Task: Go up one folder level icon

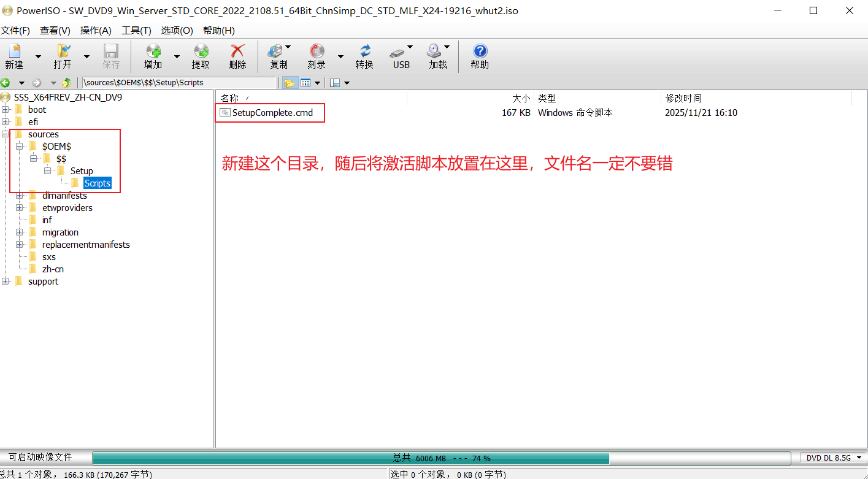Action: pos(67,83)
